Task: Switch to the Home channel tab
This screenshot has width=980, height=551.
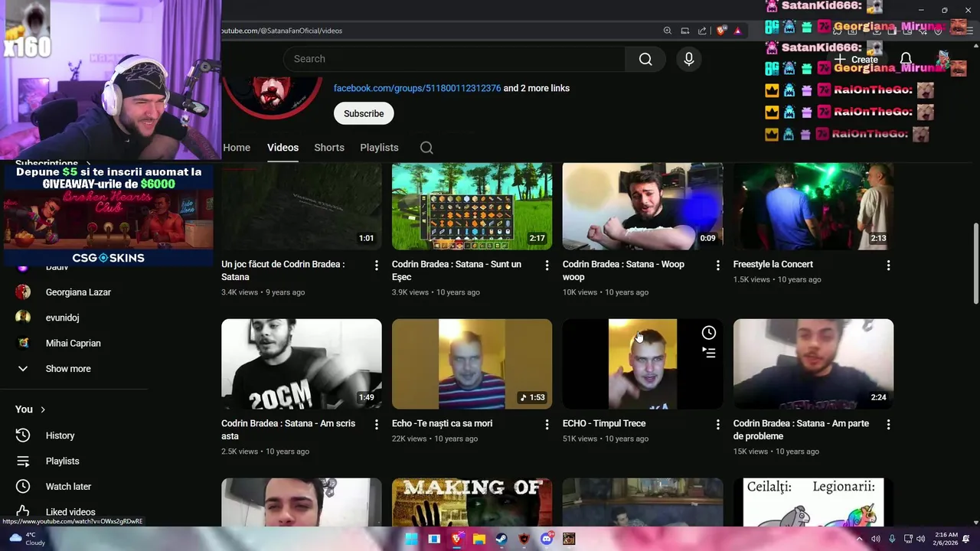Action: [237, 148]
